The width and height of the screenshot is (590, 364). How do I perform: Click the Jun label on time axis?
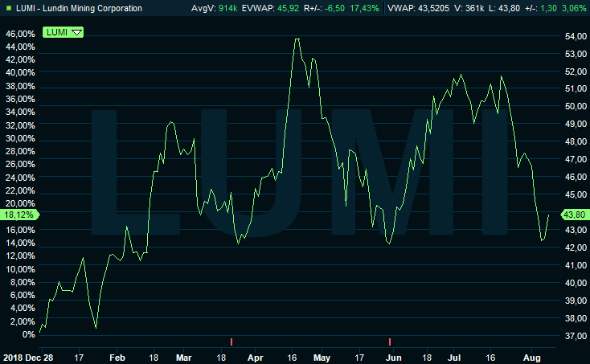coord(394,358)
